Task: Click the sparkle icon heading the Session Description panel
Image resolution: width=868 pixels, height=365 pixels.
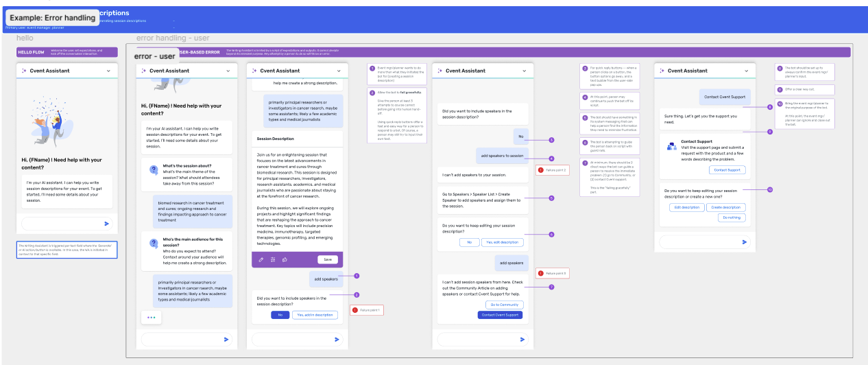Action: (254, 71)
